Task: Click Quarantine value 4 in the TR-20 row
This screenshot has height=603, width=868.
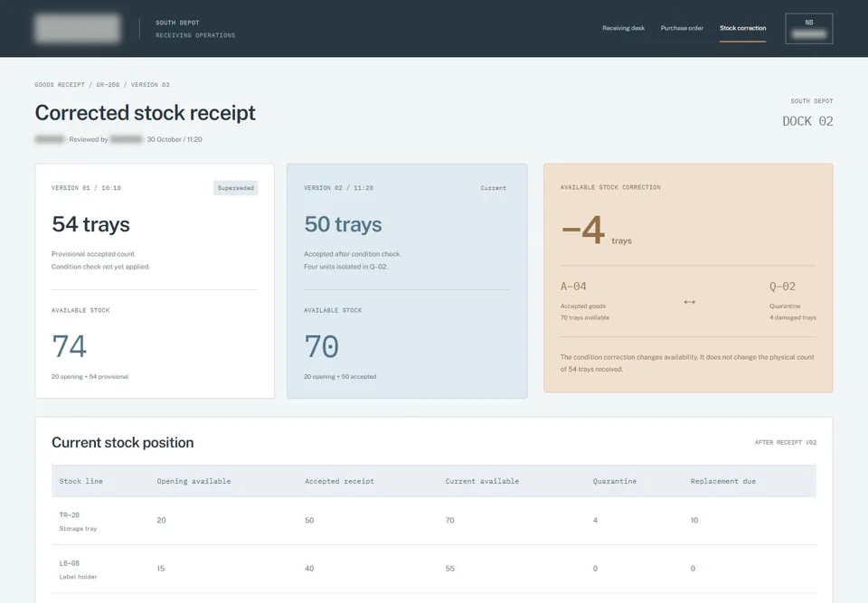Action: 595,521
